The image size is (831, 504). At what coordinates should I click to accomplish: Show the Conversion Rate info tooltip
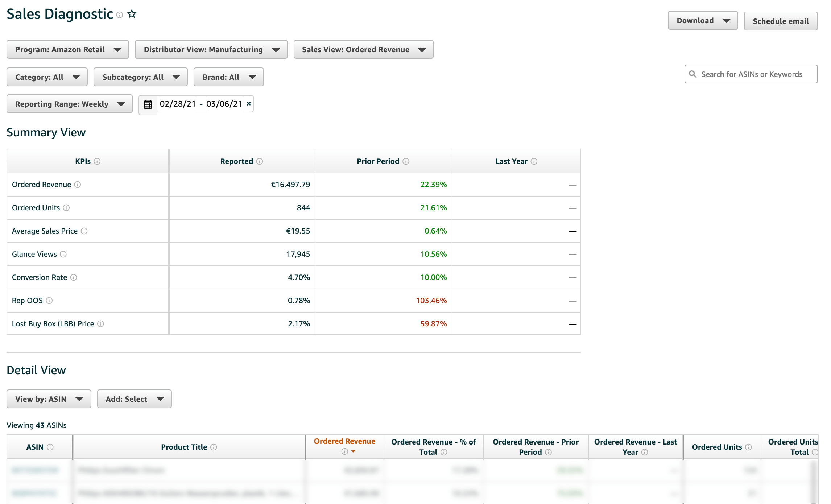click(x=74, y=277)
